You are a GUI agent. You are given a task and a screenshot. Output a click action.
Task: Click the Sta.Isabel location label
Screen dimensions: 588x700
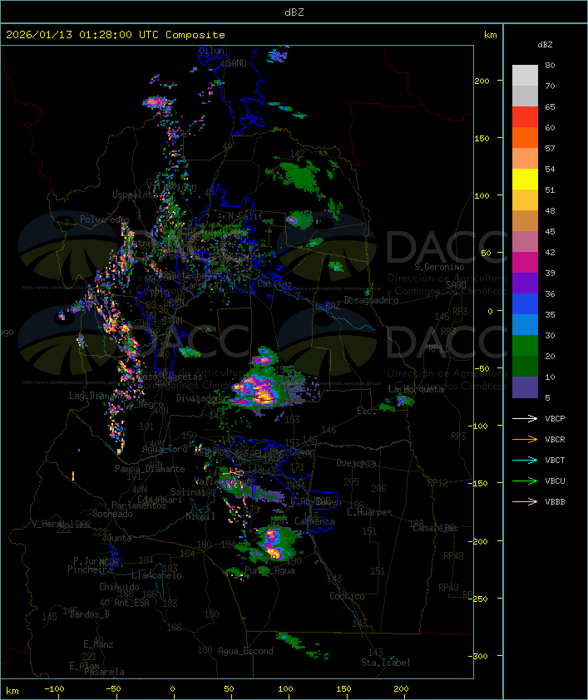pyautogui.click(x=385, y=663)
